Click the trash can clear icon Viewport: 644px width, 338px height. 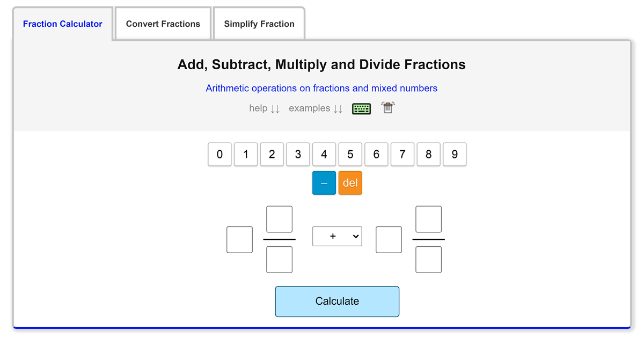click(387, 107)
